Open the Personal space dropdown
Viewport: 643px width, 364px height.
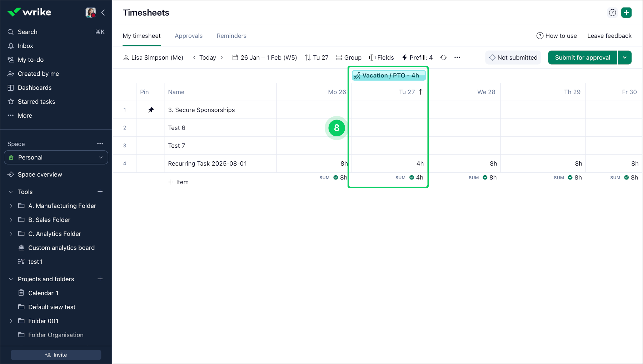point(56,157)
